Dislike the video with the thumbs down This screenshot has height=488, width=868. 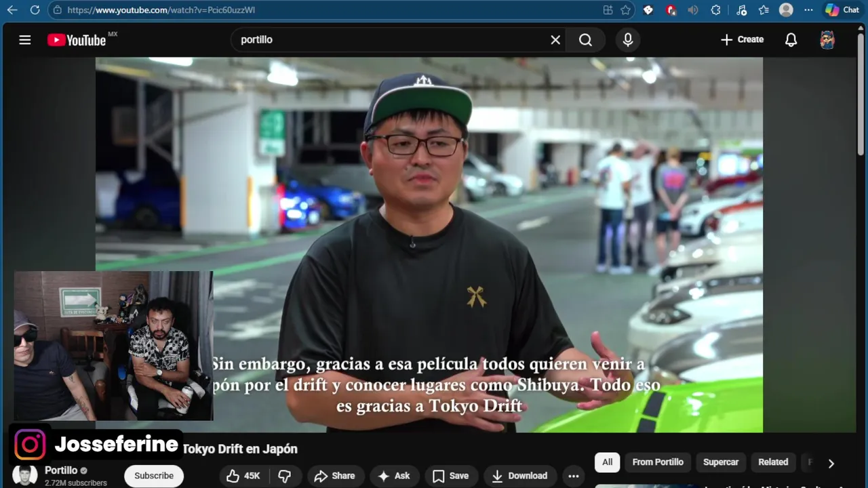pyautogui.click(x=285, y=476)
